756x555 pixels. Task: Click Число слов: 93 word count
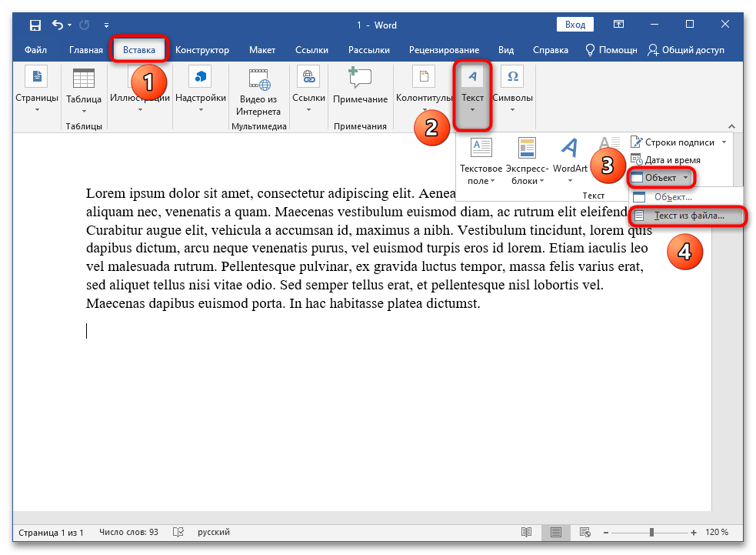tap(128, 533)
